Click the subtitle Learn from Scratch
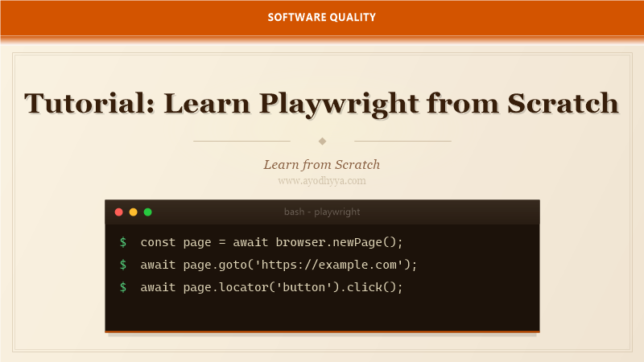This screenshot has width=644, height=362. 321,165
